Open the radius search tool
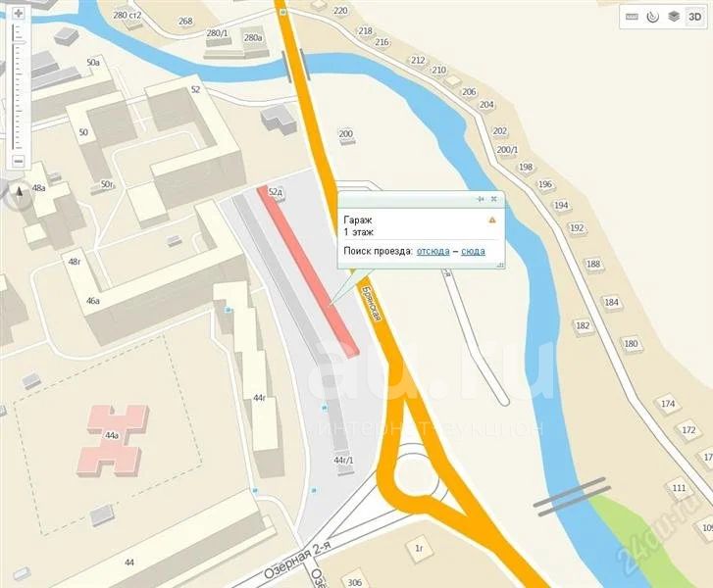The height and width of the screenshot is (588, 713). 653,17
